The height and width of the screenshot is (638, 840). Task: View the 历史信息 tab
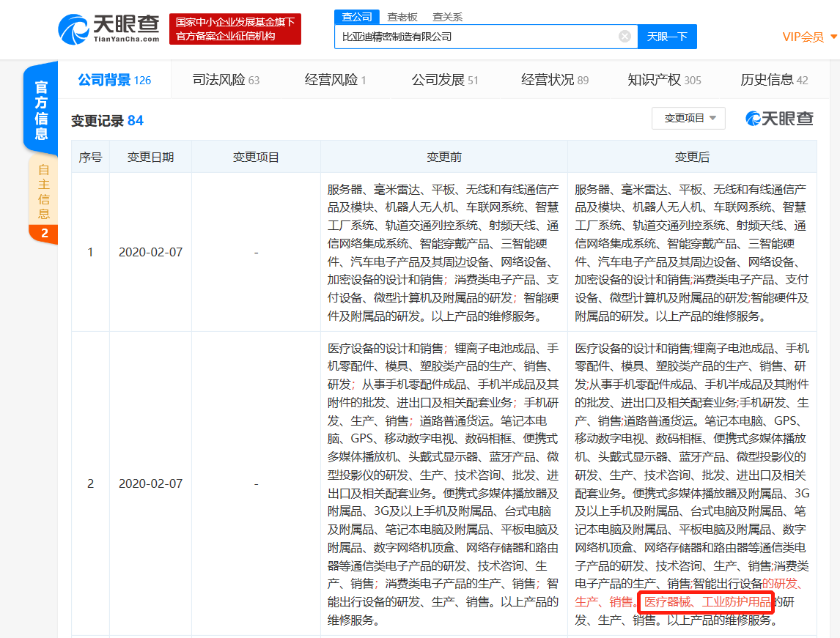click(x=774, y=80)
